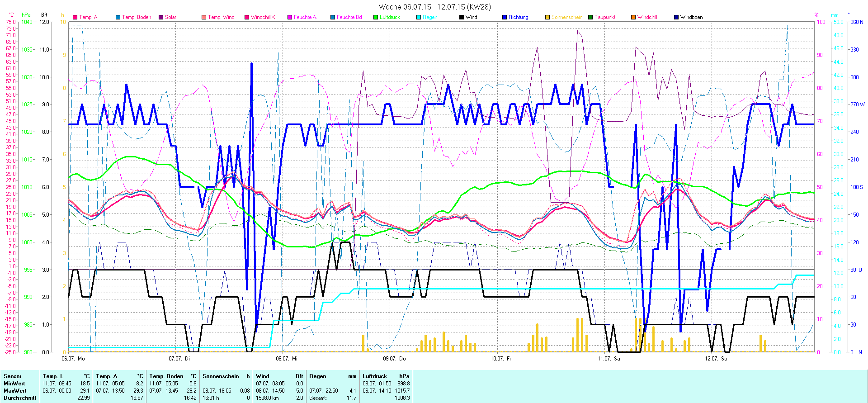Click the 11.07. Sa date marker
The width and height of the screenshot is (868, 403).
pyautogui.click(x=609, y=359)
